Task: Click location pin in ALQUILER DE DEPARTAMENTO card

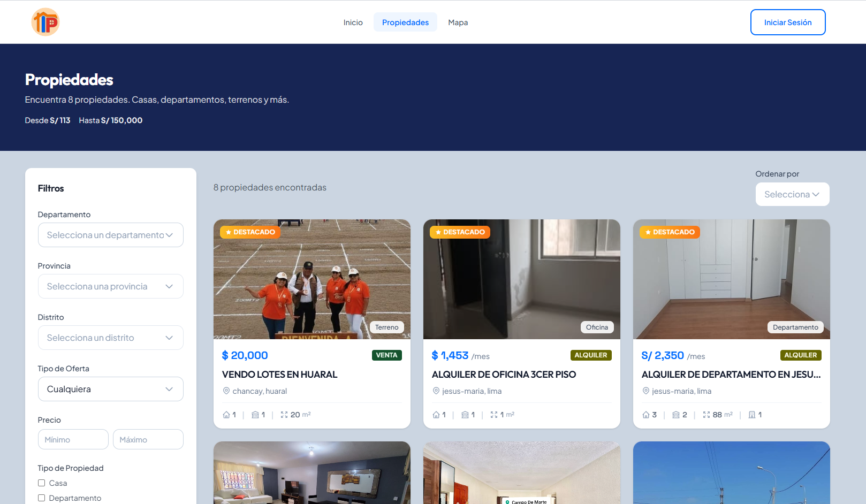Action: click(x=646, y=391)
